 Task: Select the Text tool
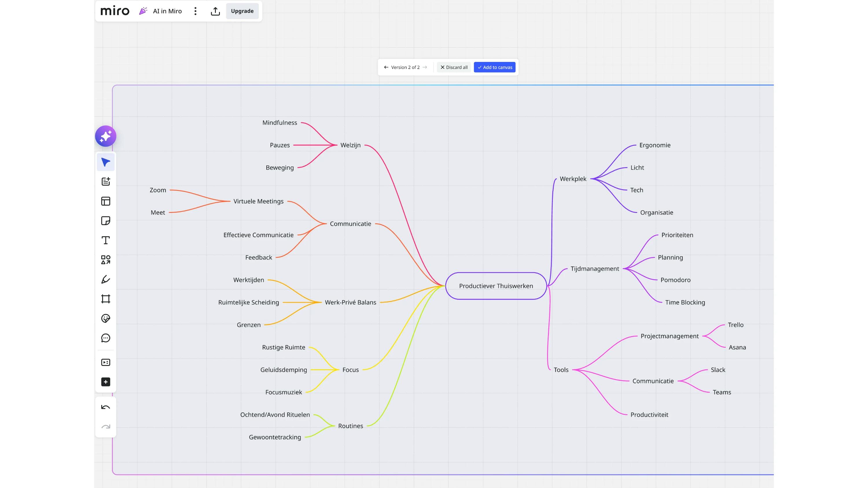click(106, 240)
